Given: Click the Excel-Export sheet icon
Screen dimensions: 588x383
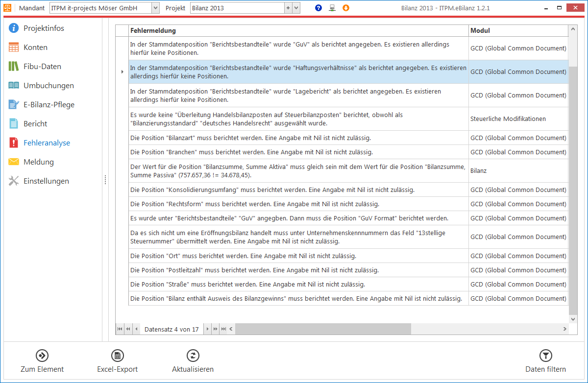Looking at the screenshot, I should pyautogui.click(x=117, y=356).
